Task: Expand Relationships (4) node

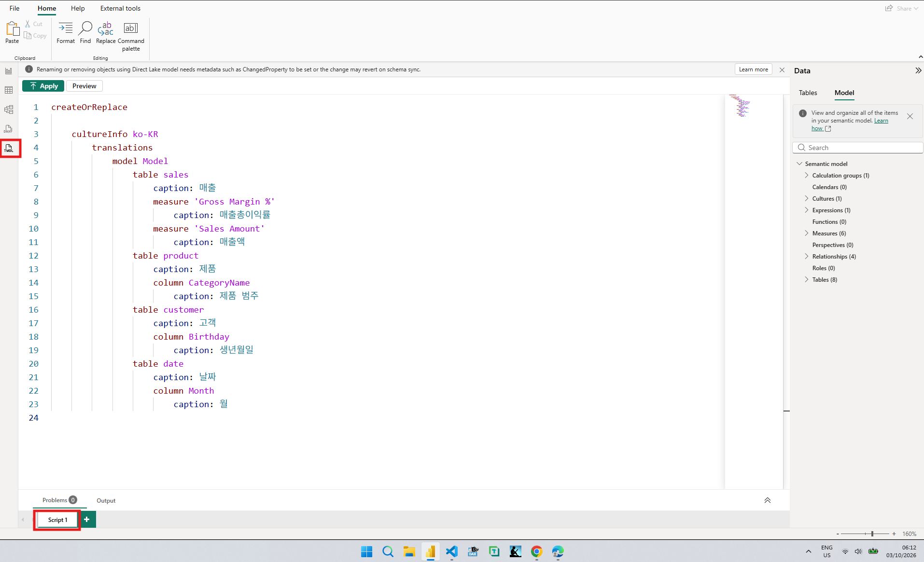Action: pos(807,257)
